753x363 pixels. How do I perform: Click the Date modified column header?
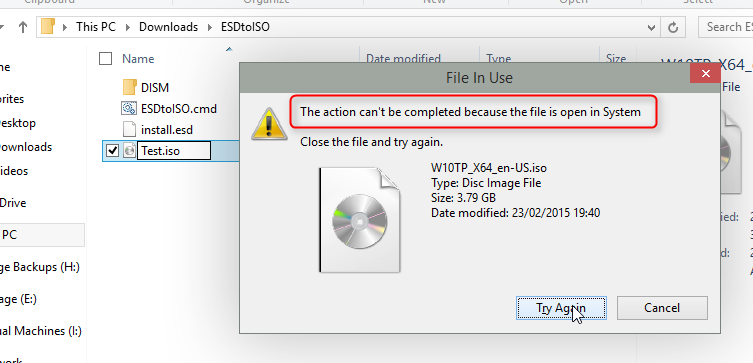point(403,59)
